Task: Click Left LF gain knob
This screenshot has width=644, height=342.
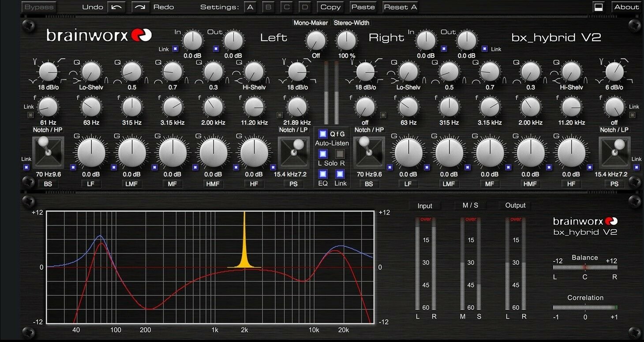Action: [x=92, y=152]
